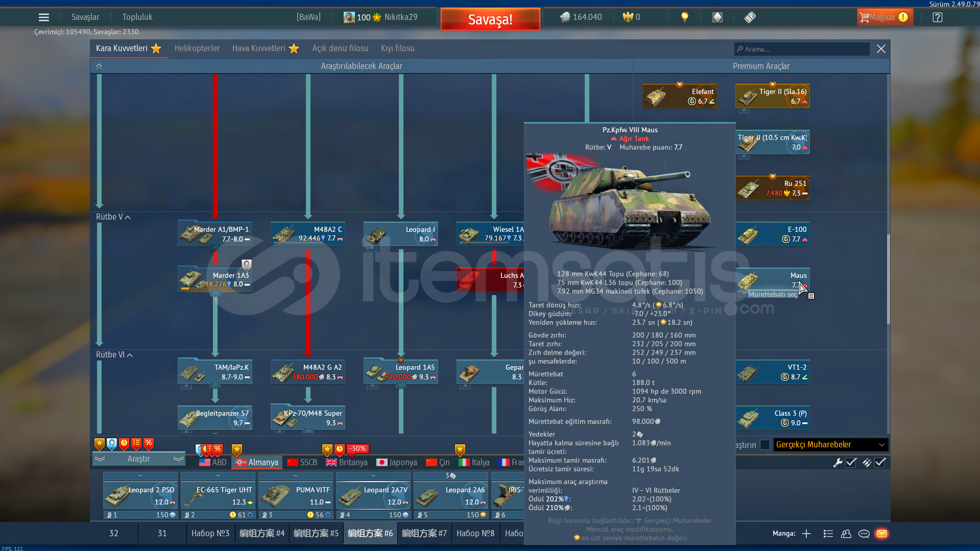Click the Silver Lions currency icon
Viewport: 980px width, 551px height.
[564, 17]
